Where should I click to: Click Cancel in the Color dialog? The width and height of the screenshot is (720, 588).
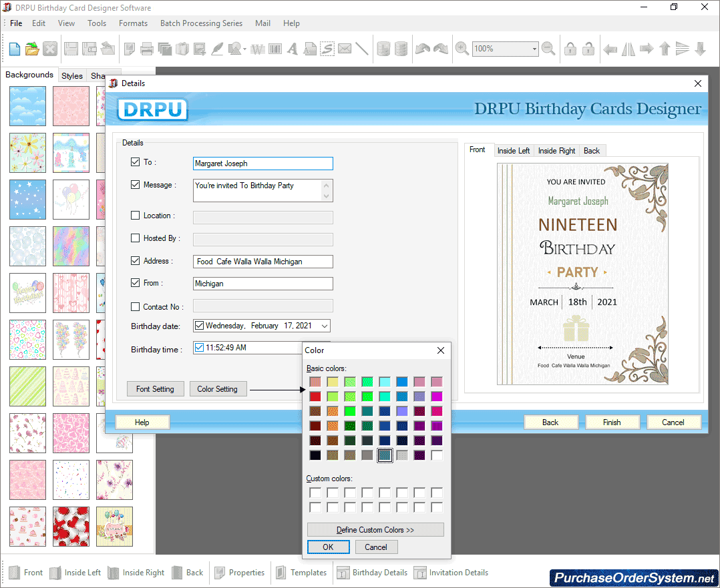click(375, 547)
